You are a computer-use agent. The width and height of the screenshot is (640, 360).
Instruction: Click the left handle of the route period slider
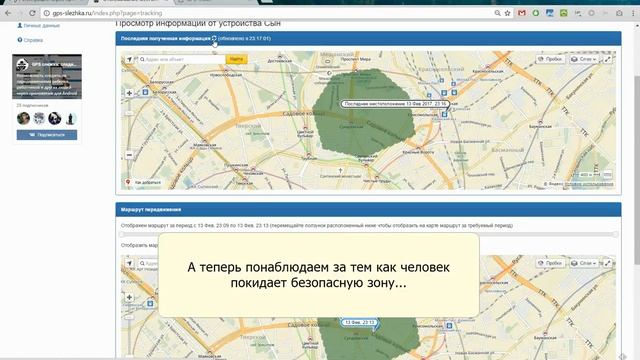(x=122, y=234)
